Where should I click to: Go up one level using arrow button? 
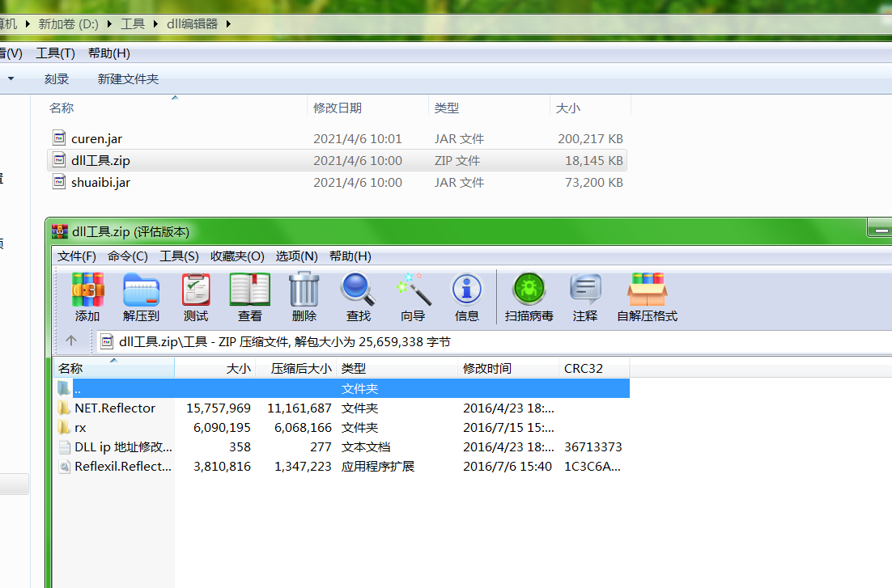[x=71, y=341]
